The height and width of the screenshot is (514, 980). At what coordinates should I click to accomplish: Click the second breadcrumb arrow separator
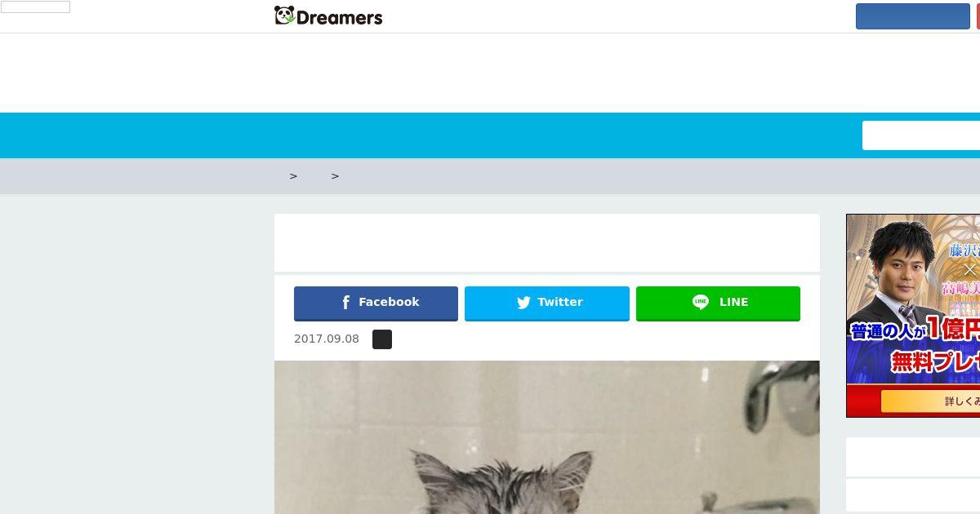click(335, 176)
